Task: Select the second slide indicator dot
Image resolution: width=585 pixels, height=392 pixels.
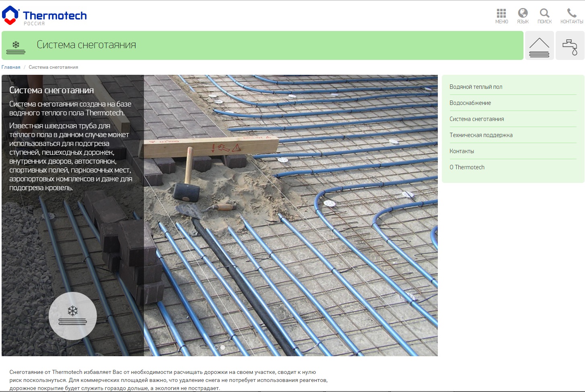Action: 223,347
